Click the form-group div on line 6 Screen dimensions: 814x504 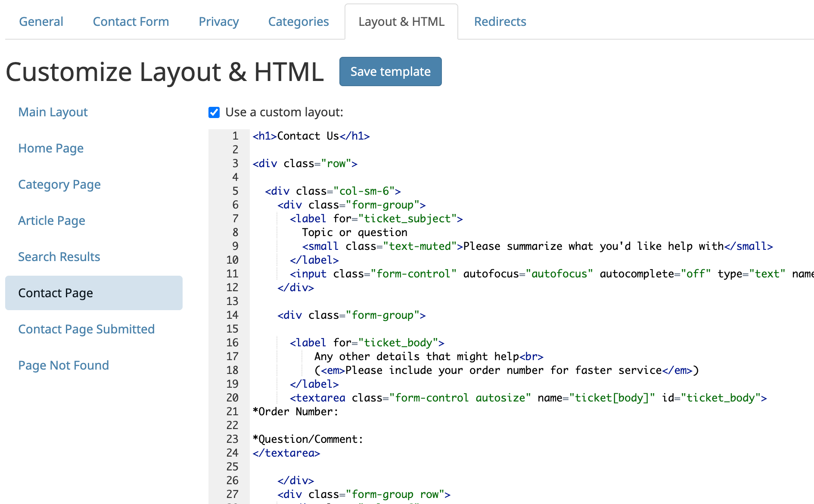tap(351, 205)
